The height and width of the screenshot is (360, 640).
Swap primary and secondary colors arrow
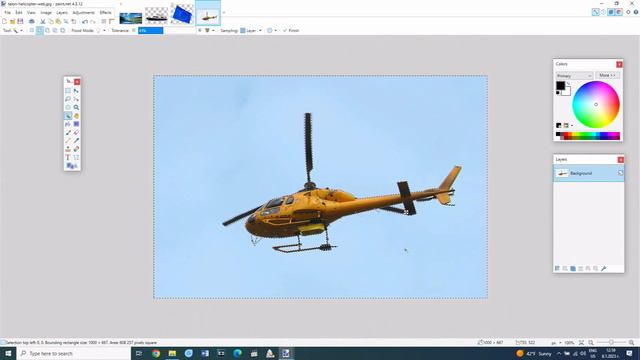tap(569, 84)
